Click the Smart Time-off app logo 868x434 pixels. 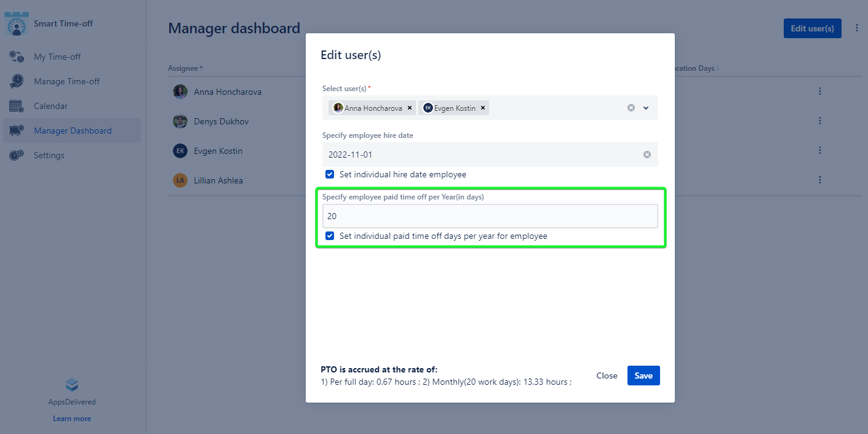click(x=17, y=24)
